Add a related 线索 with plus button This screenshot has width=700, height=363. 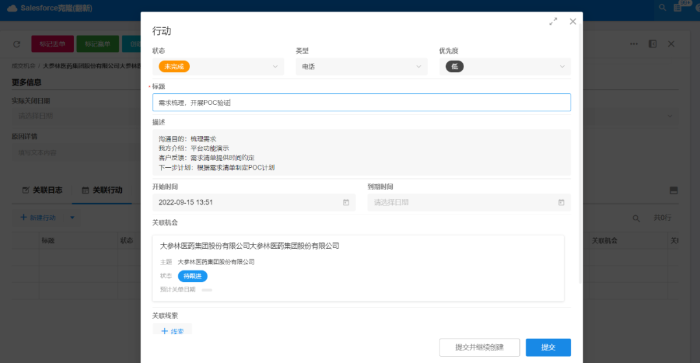click(x=172, y=331)
